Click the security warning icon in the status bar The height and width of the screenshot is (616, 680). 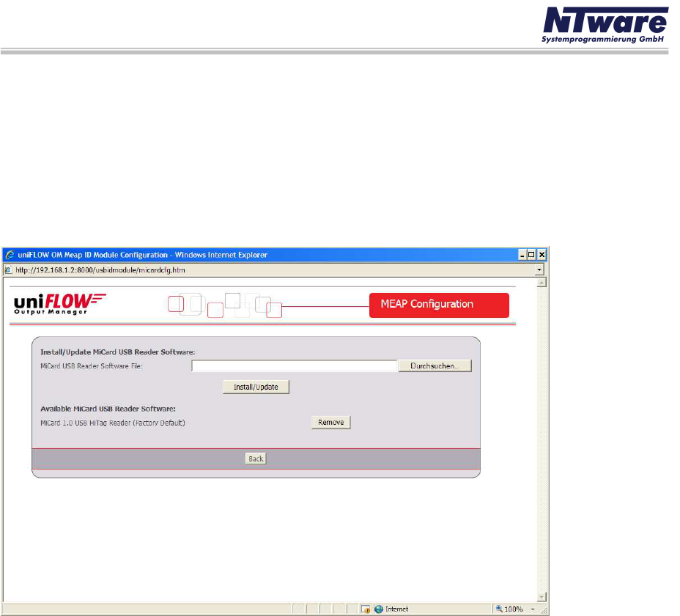366,609
